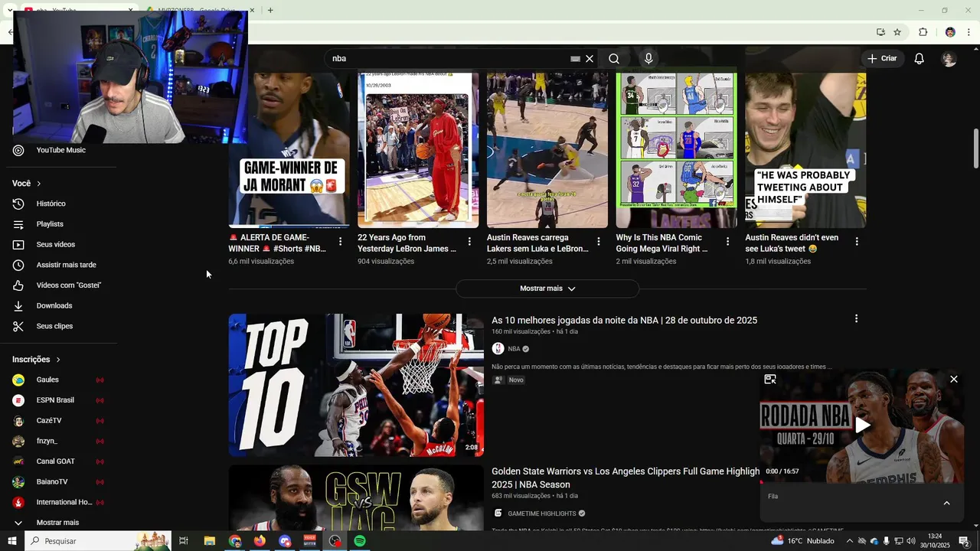Click inside the YouTube search field
Image resolution: width=980 pixels, height=551 pixels.
pyautogui.click(x=448, y=59)
